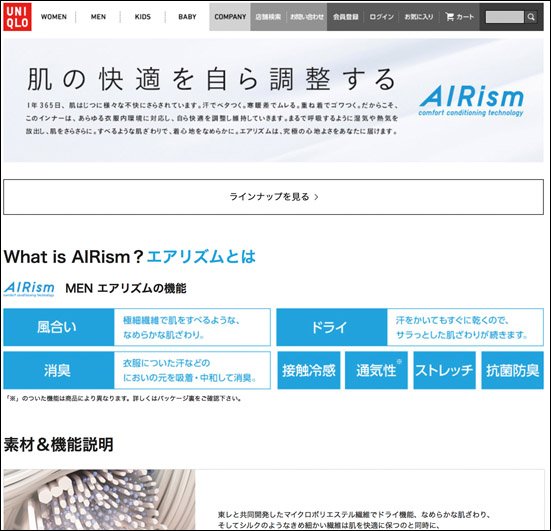Open the BABY menu
Viewport: 551px width, 531px height.
[187, 17]
